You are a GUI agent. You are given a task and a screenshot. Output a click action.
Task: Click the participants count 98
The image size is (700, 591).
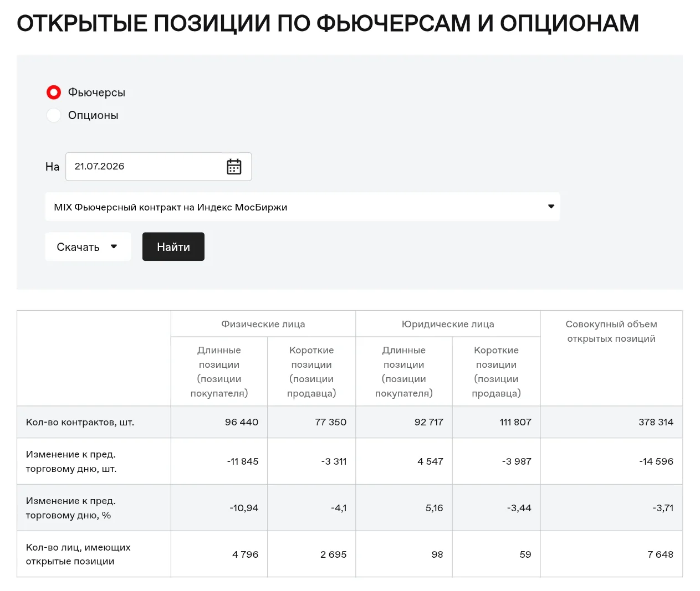coord(437,554)
